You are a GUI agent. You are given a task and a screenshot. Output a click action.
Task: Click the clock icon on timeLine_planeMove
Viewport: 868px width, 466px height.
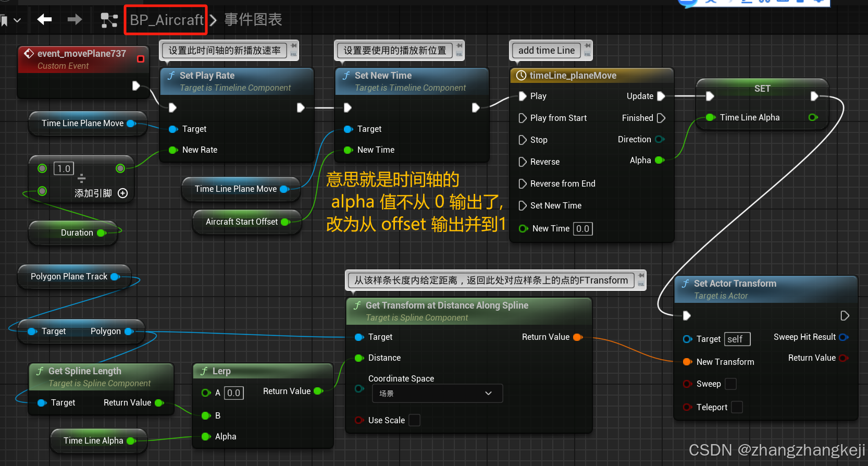521,76
